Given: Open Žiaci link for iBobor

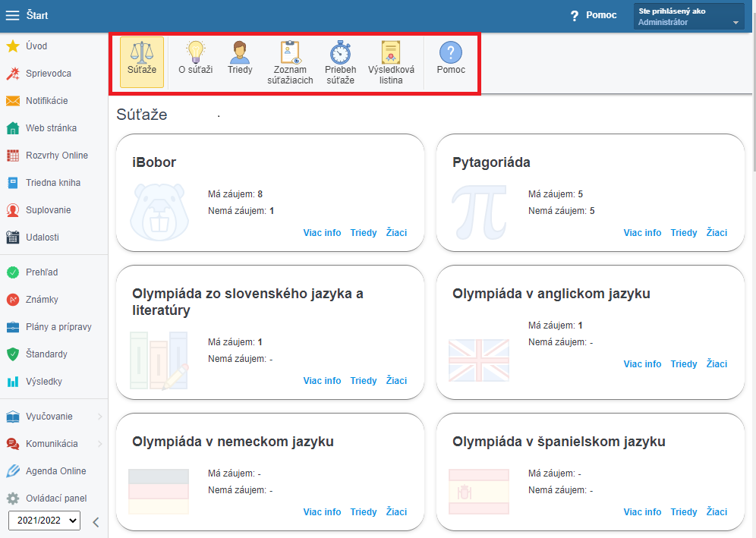Looking at the screenshot, I should tap(396, 232).
